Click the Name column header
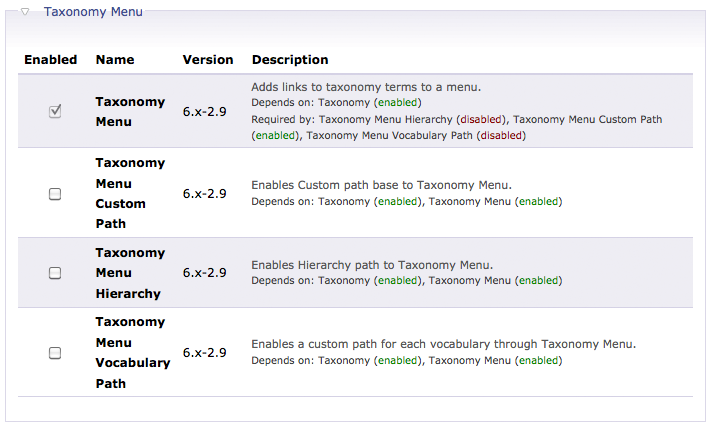The height and width of the screenshot is (427, 710). coord(114,60)
